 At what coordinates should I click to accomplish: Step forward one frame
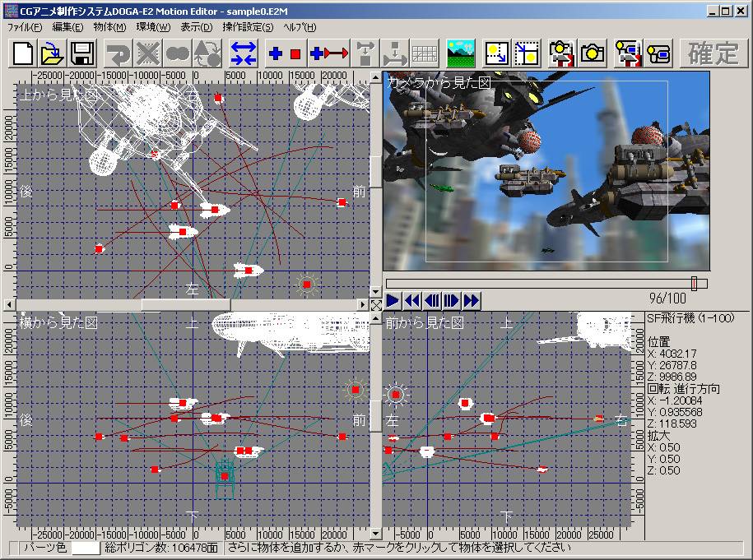click(x=452, y=301)
